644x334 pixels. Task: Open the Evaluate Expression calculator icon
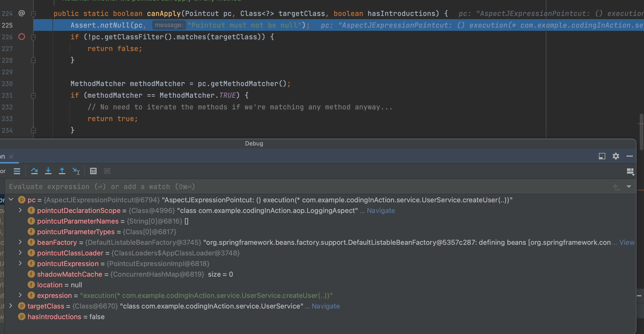click(x=93, y=171)
